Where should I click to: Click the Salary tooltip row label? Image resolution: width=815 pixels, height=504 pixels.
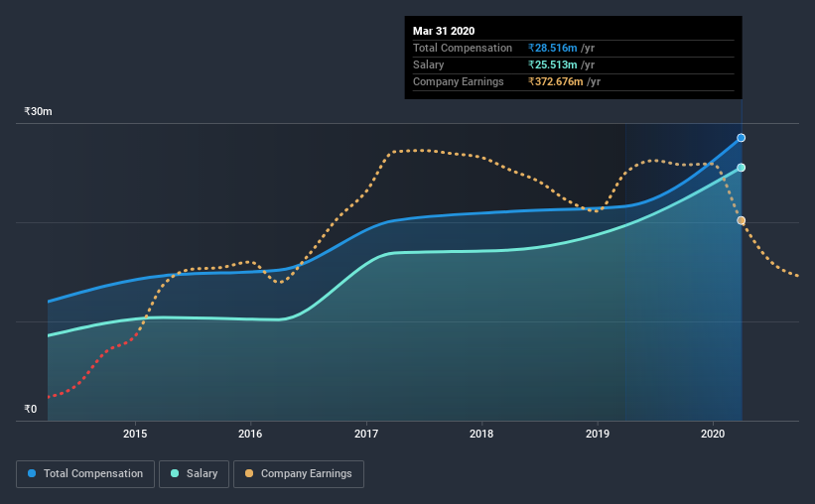click(428, 64)
